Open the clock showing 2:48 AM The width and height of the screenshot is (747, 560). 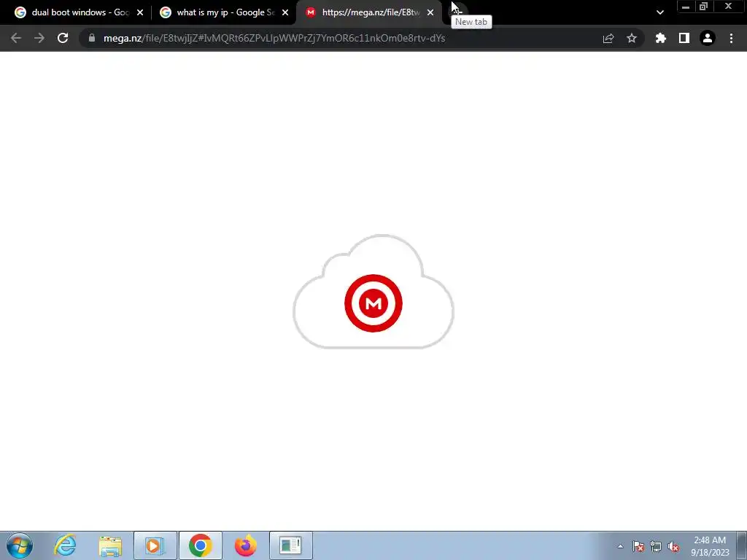point(710,545)
